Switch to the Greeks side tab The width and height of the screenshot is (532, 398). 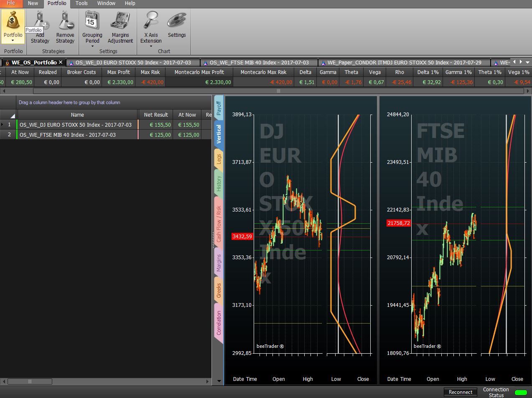pyautogui.click(x=219, y=290)
